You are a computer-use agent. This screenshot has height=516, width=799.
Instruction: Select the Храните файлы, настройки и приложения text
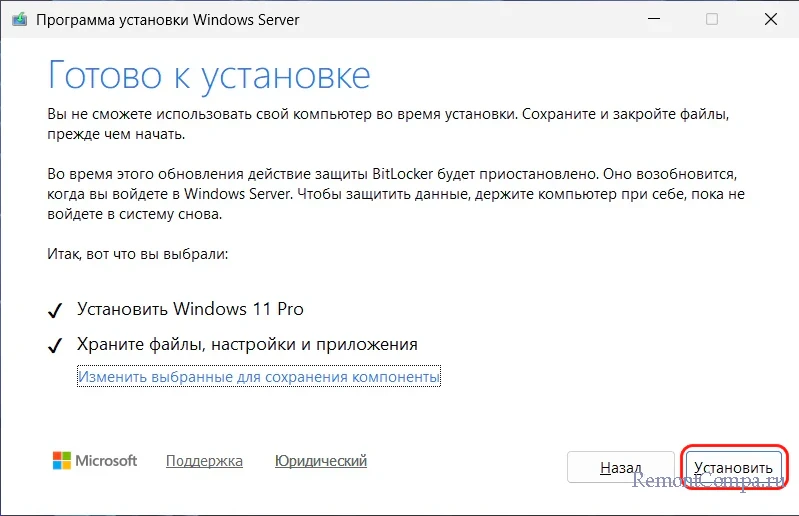[247, 345]
